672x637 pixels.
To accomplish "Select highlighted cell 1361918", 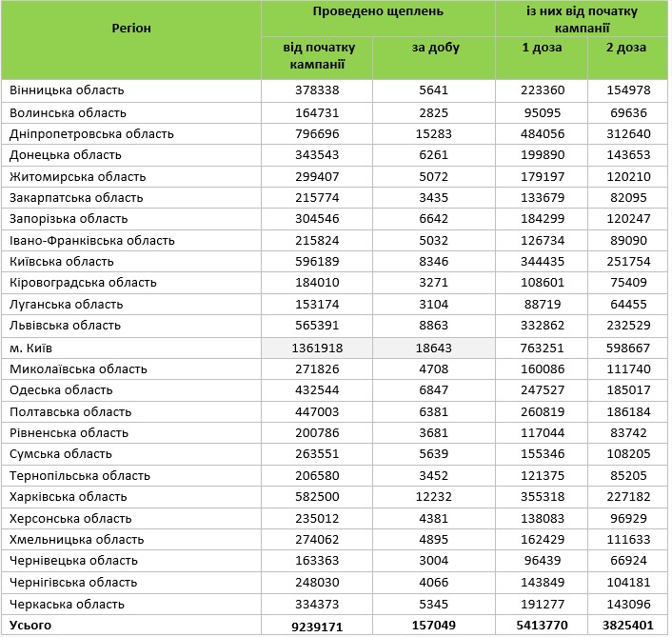I will (317, 348).
